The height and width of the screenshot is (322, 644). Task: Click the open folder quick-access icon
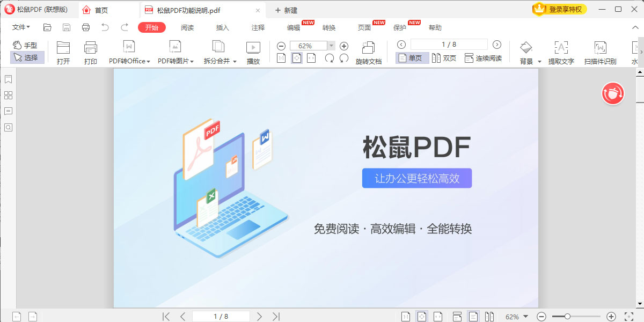tap(47, 27)
